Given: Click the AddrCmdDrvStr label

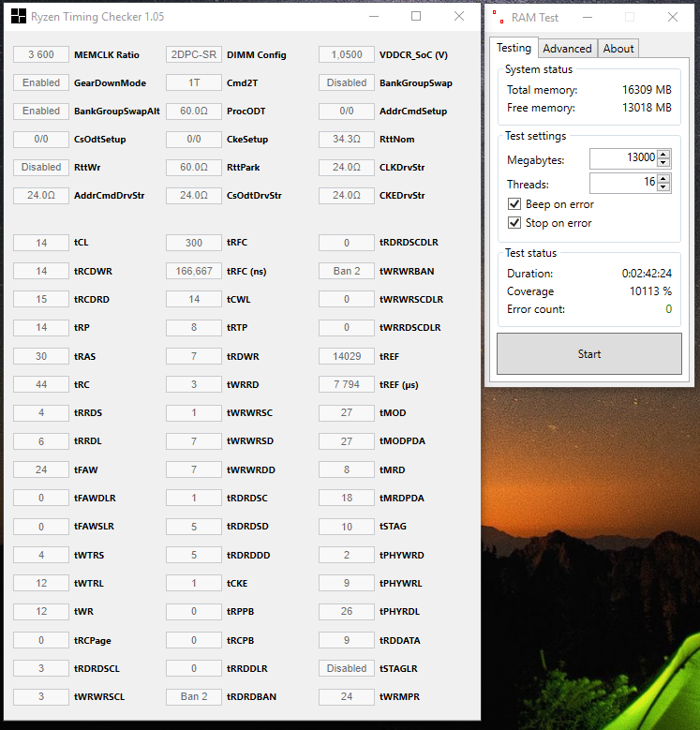Looking at the screenshot, I should coord(109,196).
